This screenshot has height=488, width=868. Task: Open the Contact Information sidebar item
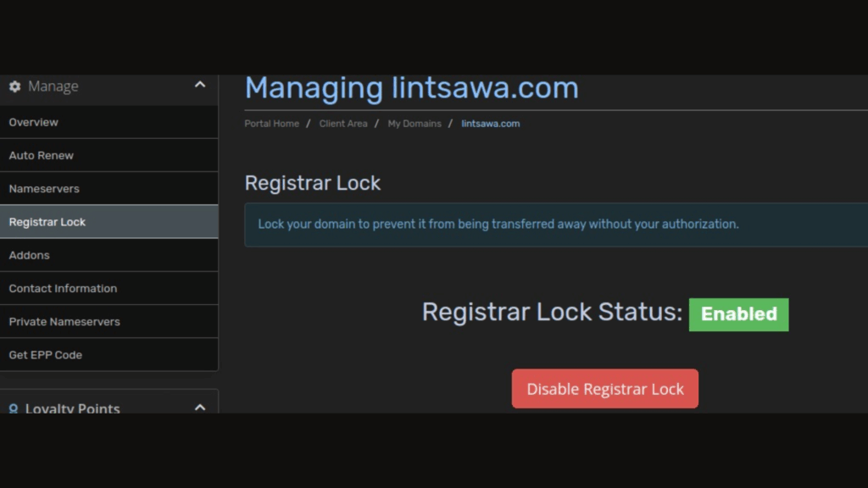pos(109,288)
